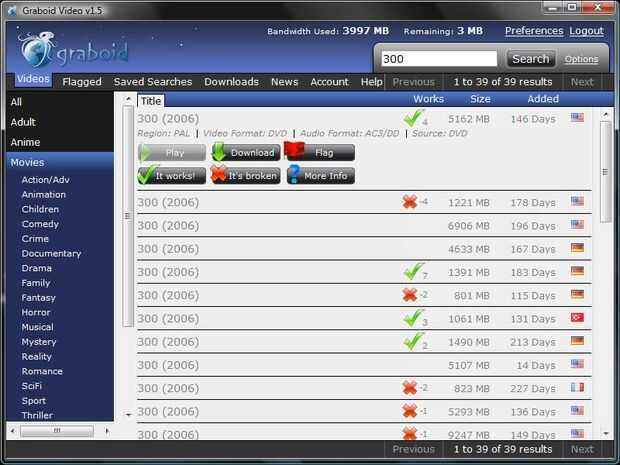
Task: Choose the Documentary subcategory
Action: pos(51,253)
